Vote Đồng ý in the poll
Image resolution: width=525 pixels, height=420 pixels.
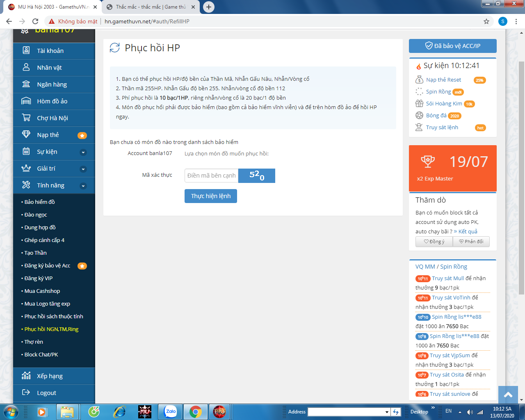(x=434, y=242)
